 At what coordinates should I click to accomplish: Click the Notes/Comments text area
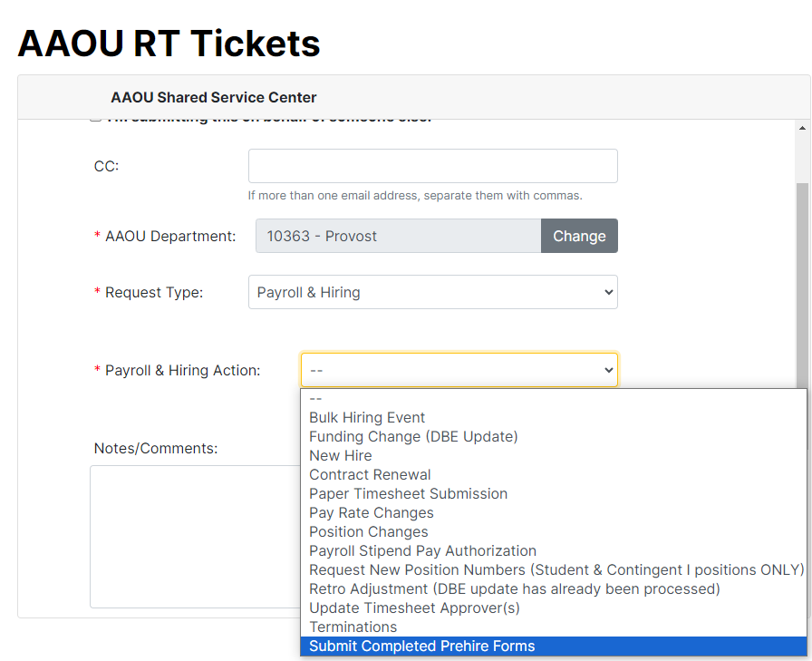(x=190, y=535)
